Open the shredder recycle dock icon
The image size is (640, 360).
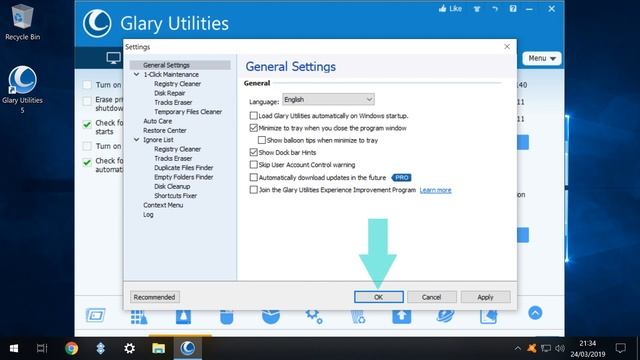358,317
